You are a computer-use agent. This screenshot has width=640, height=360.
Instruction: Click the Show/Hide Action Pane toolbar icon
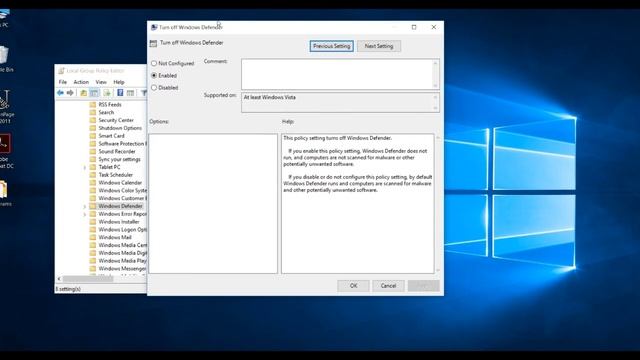click(x=130, y=93)
